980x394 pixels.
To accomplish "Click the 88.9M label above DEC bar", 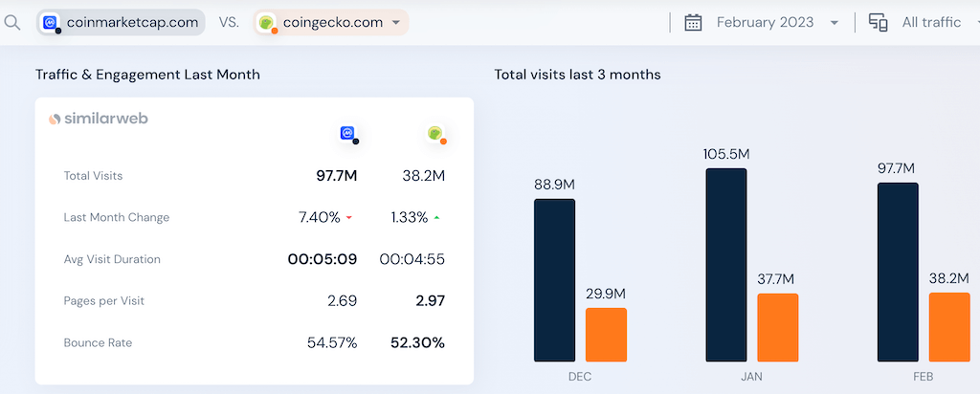I will [x=554, y=185].
